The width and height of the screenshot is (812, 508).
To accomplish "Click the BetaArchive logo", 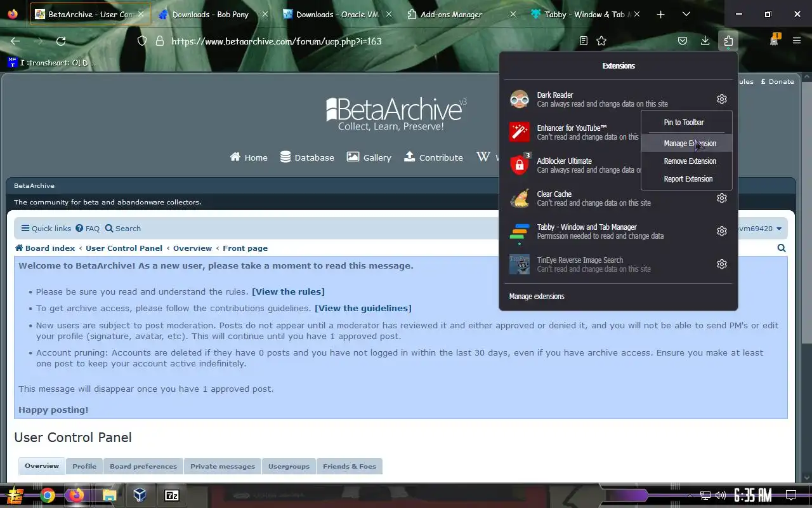I will point(396,114).
